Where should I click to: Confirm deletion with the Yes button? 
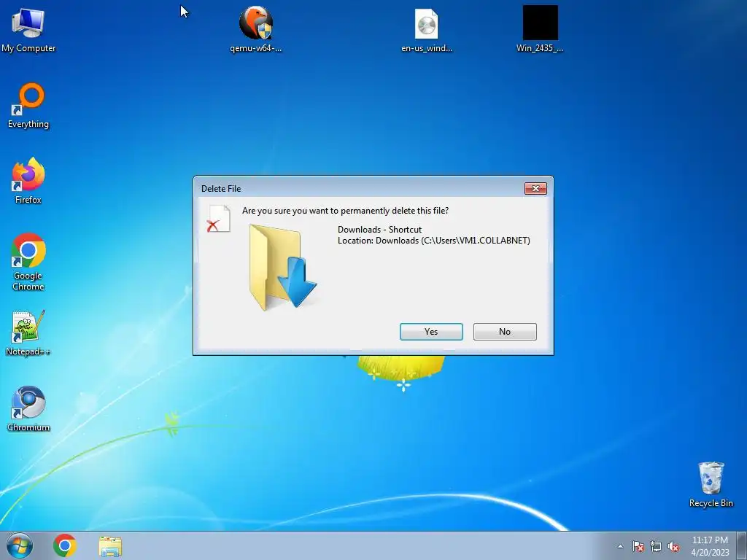(431, 332)
